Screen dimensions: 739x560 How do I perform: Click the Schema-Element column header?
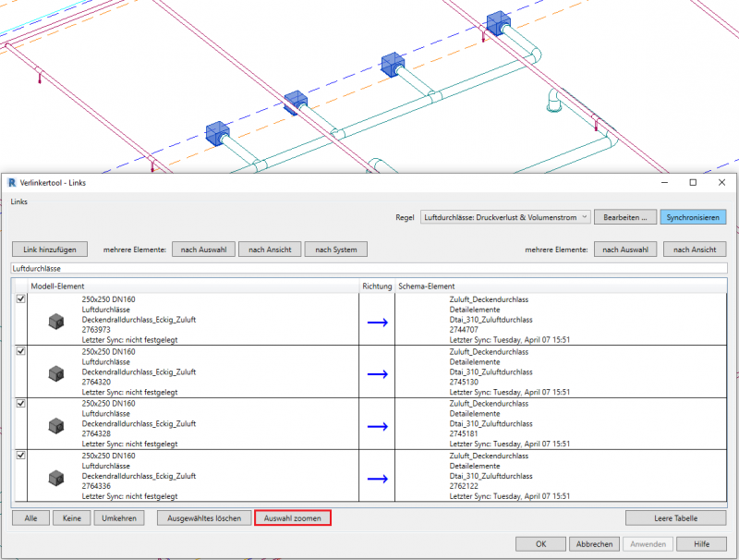coord(561,287)
